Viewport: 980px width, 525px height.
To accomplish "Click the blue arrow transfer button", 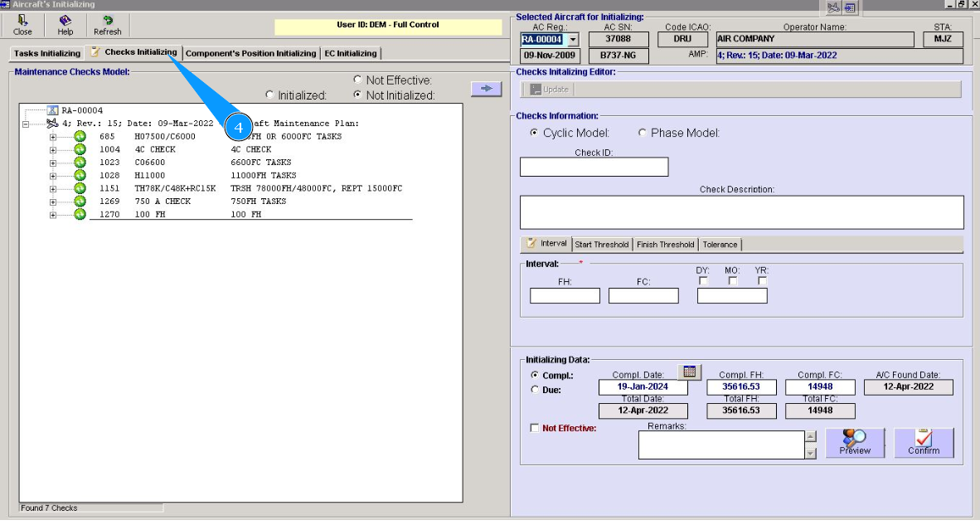I will click(x=486, y=89).
